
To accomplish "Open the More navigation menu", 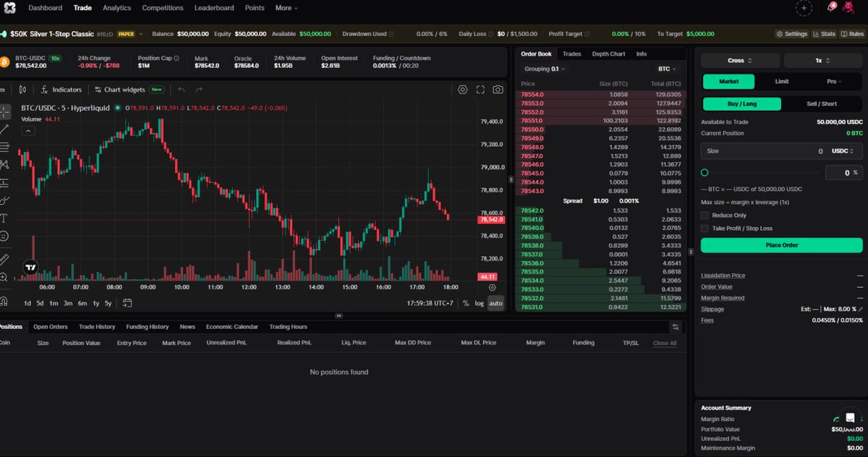I will tap(286, 8).
